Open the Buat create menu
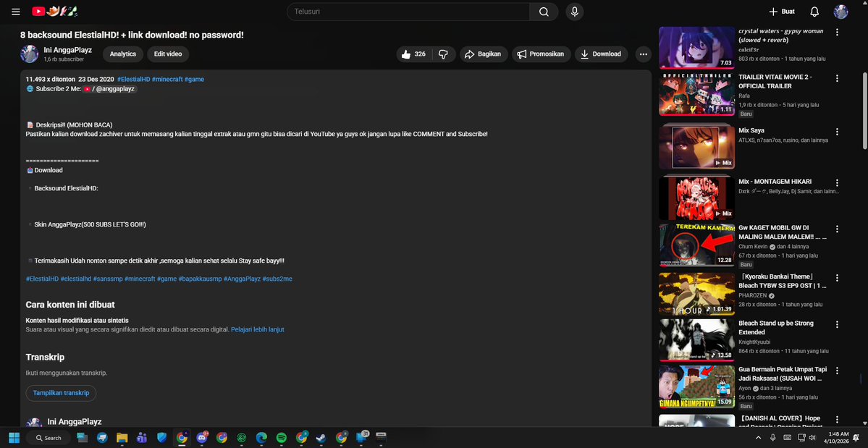The height and width of the screenshot is (448, 868). coord(782,12)
